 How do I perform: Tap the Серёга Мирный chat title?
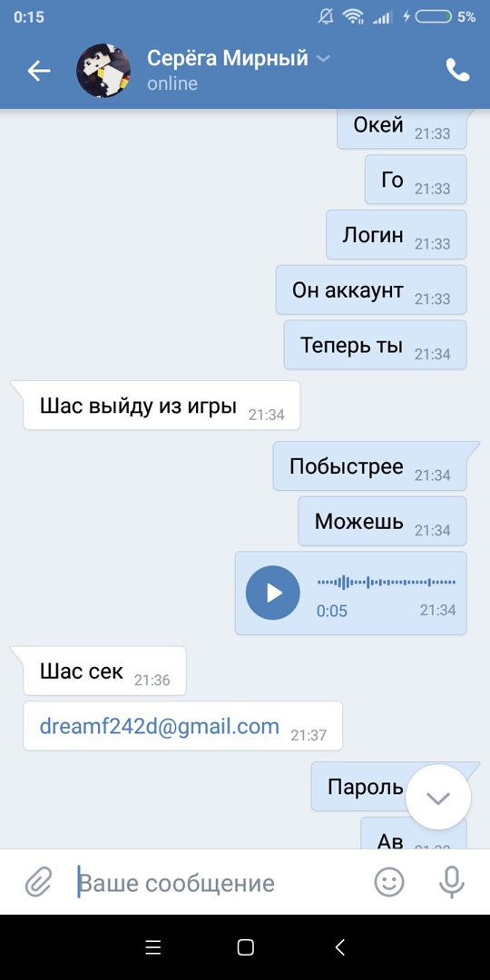point(228,58)
